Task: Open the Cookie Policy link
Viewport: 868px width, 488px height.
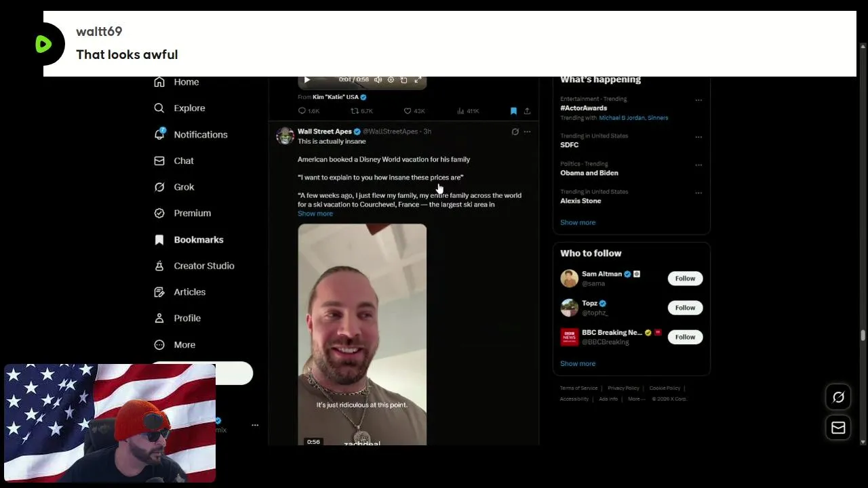Action: [x=665, y=388]
